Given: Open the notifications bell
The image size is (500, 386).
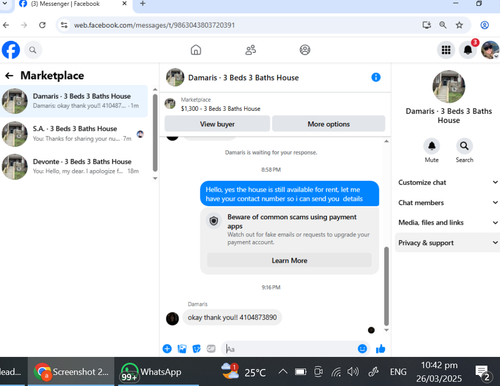Looking at the screenshot, I should click(468, 50).
